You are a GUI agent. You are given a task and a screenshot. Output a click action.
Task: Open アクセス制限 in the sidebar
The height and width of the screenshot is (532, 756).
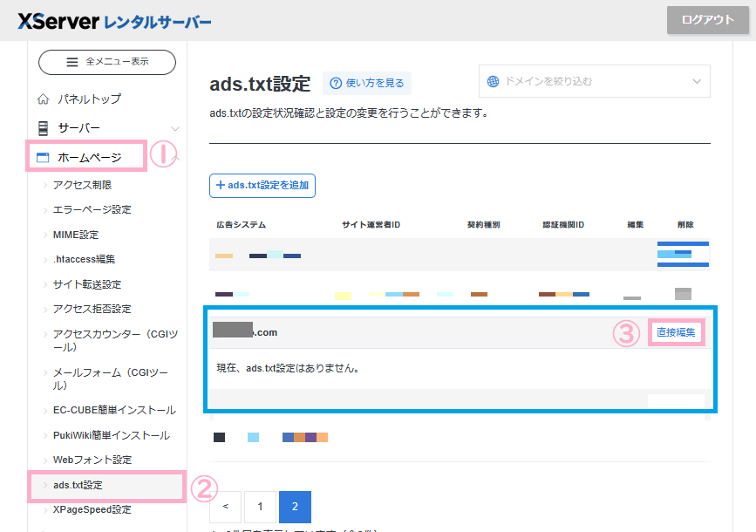coord(82,185)
